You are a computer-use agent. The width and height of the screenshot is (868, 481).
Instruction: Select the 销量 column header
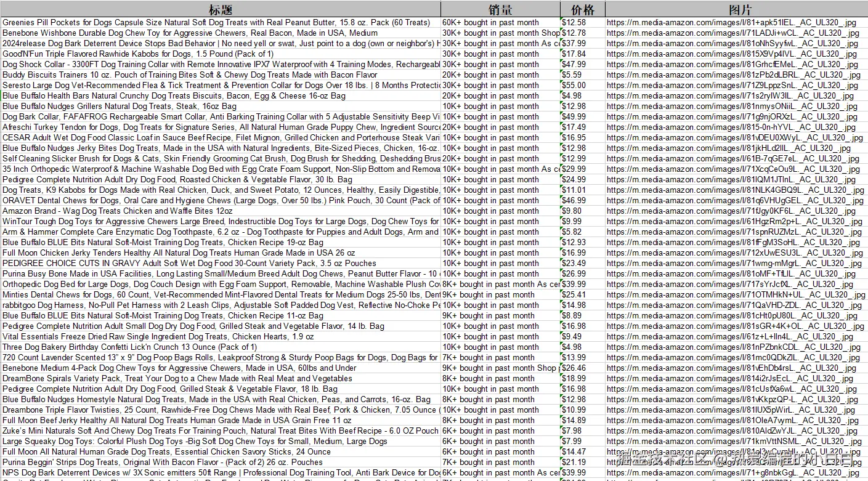point(500,9)
